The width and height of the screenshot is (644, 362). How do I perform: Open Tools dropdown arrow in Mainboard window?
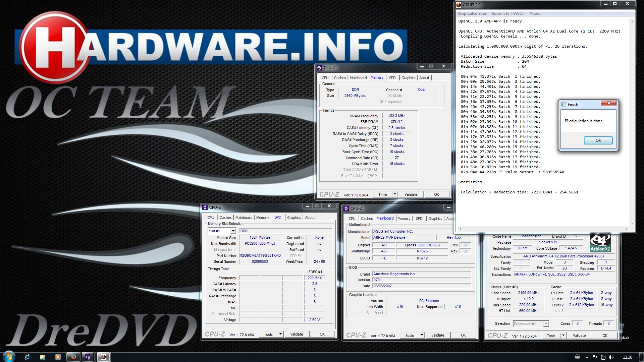(422, 335)
